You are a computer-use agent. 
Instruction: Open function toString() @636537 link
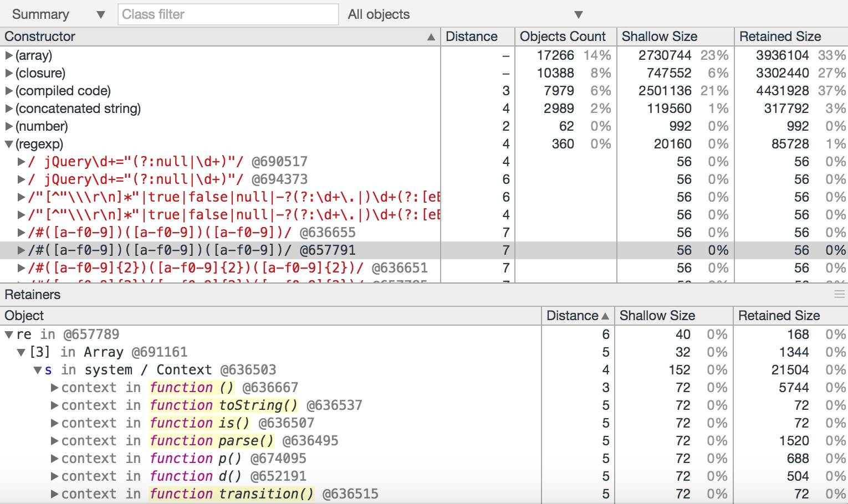[x=223, y=405]
